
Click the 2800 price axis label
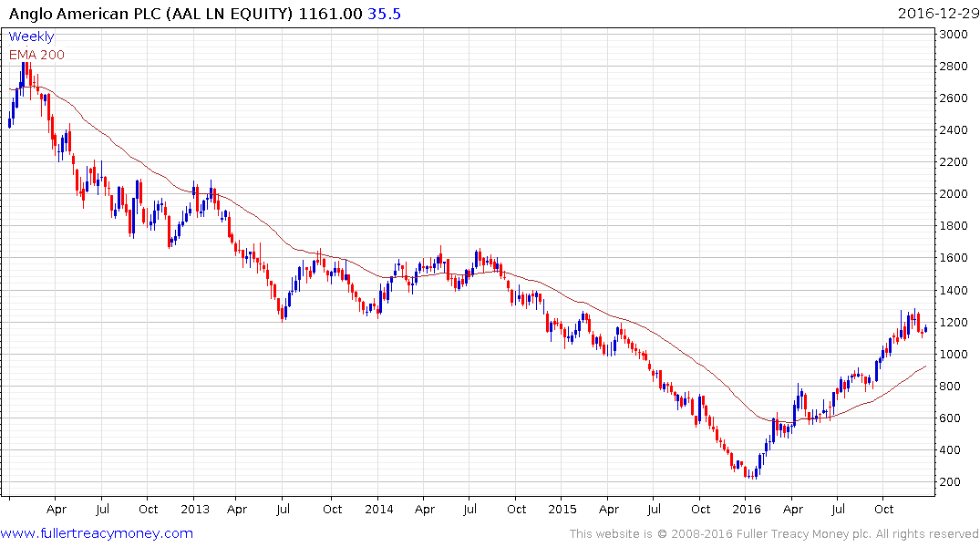(x=954, y=67)
